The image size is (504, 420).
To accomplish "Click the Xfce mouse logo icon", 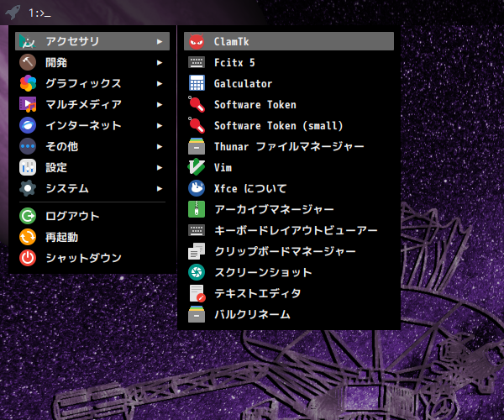I will [x=197, y=188].
